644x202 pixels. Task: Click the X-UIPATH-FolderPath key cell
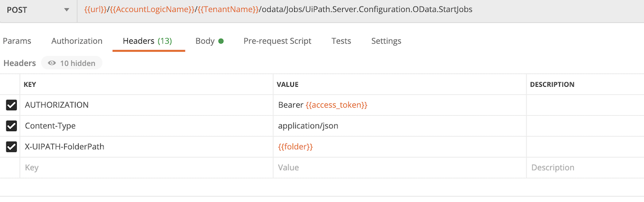(x=146, y=147)
